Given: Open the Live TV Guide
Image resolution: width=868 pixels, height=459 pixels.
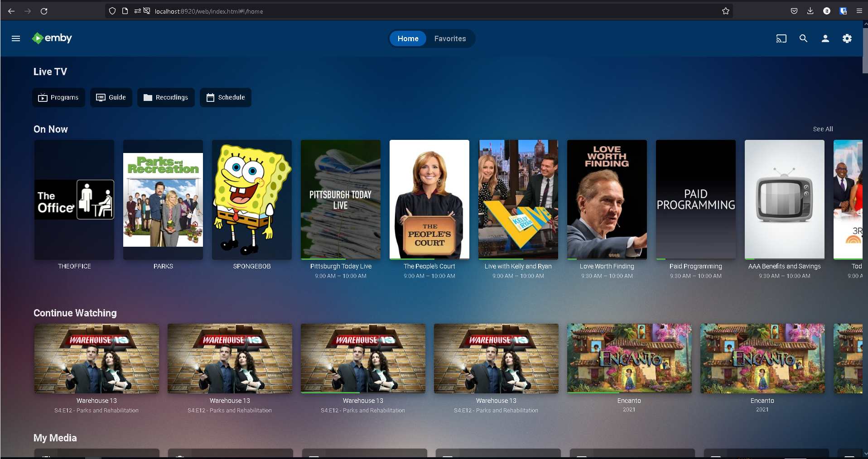Looking at the screenshot, I should (x=111, y=97).
